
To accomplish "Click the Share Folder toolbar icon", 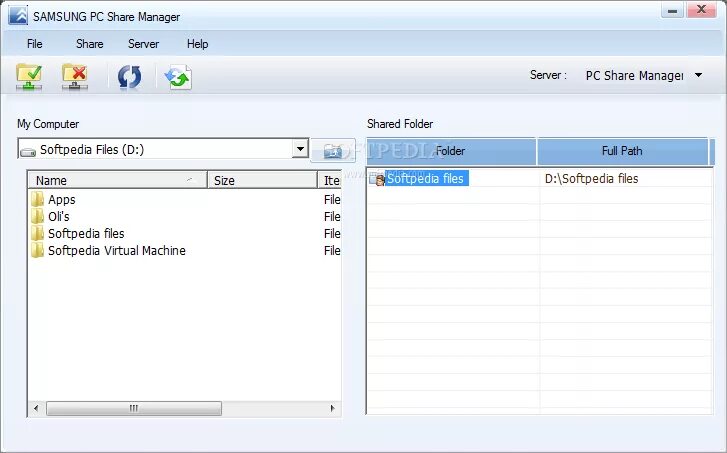I will point(29,77).
